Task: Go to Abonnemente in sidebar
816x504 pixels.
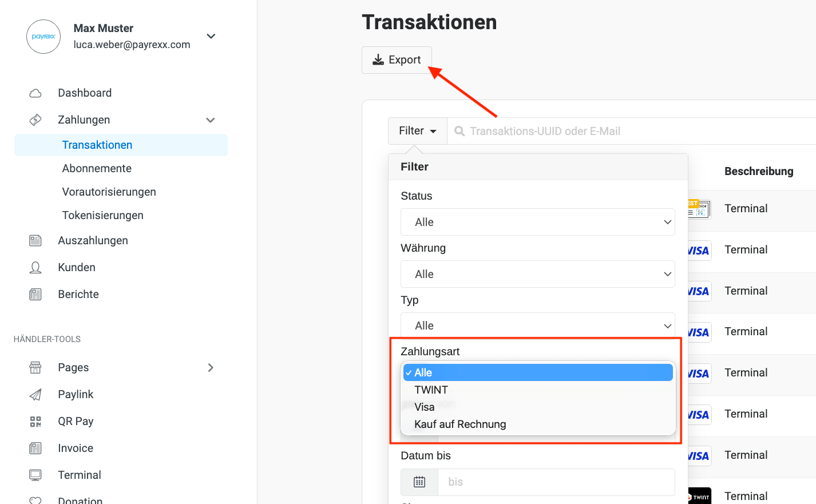Action: tap(97, 169)
